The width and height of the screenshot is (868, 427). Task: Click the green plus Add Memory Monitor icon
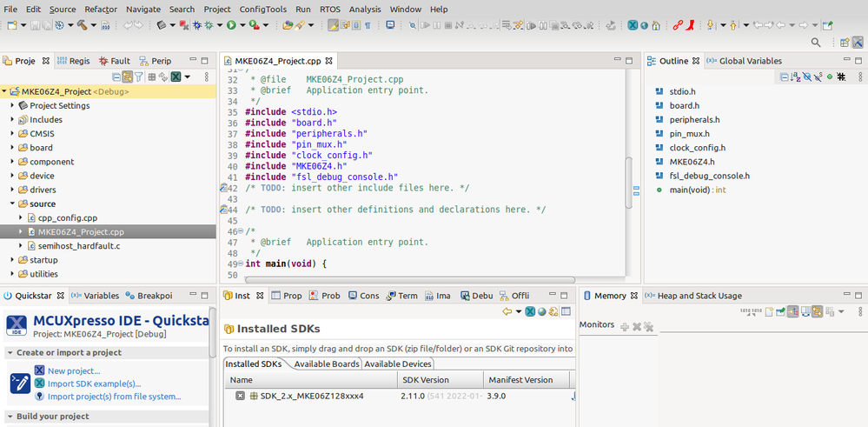tap(625, 327)
